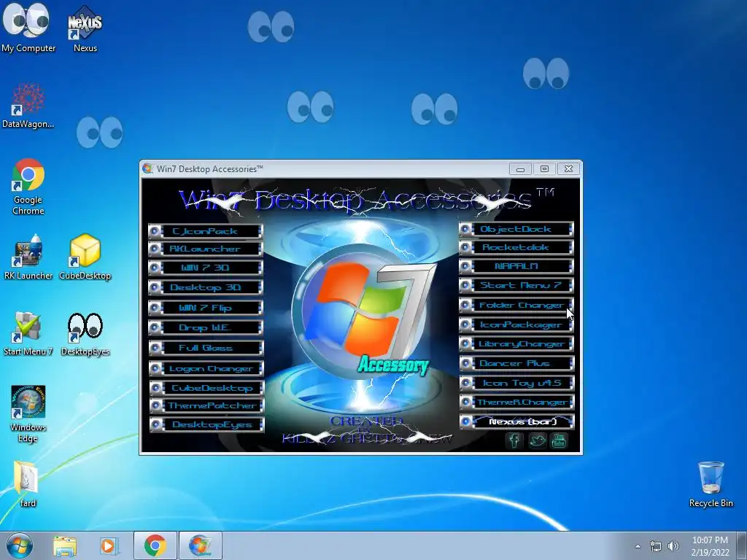Select the Nexus desktop shortcut
Screen dimensions: 747x560
[x=85, y=29]
